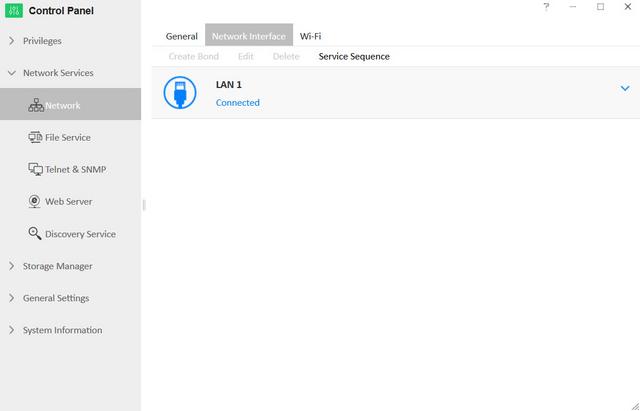Click the Storage Manager label
This screenshot has width=640, height=411.
pyautogui.click(x=58, y=266)
